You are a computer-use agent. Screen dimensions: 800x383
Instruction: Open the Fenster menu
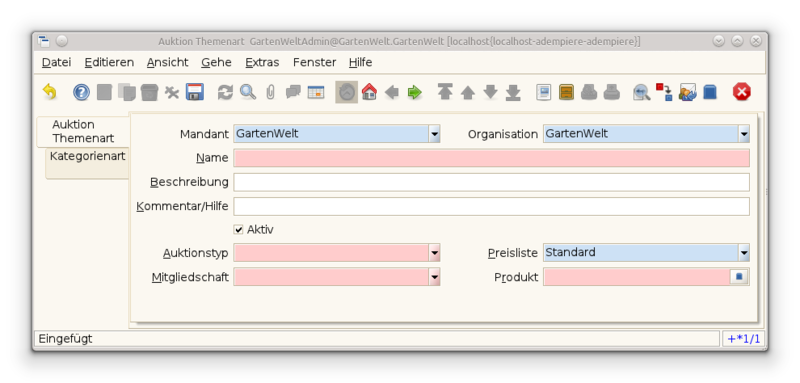[314, 62]
